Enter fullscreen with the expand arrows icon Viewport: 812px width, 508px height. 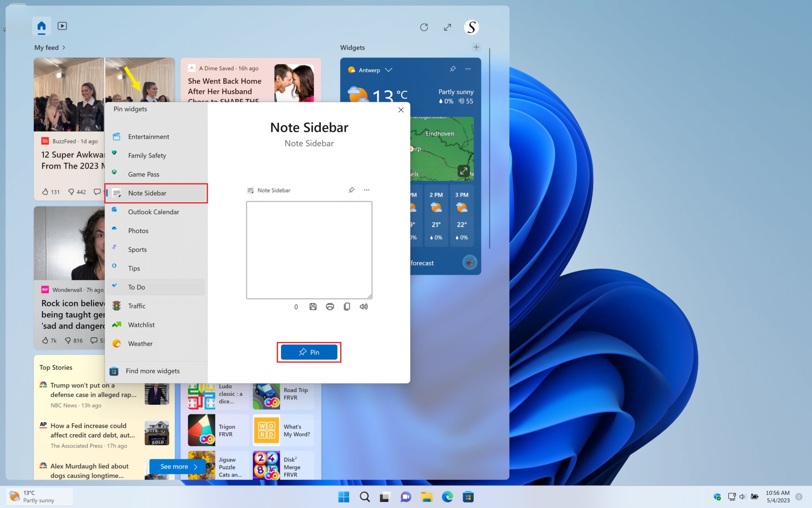447,27
